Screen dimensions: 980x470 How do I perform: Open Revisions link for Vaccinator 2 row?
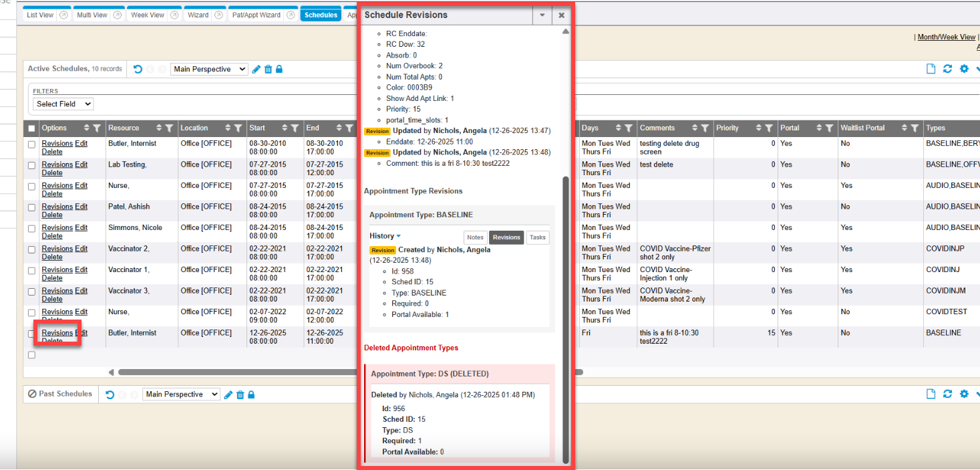click(x=57, y=249)
